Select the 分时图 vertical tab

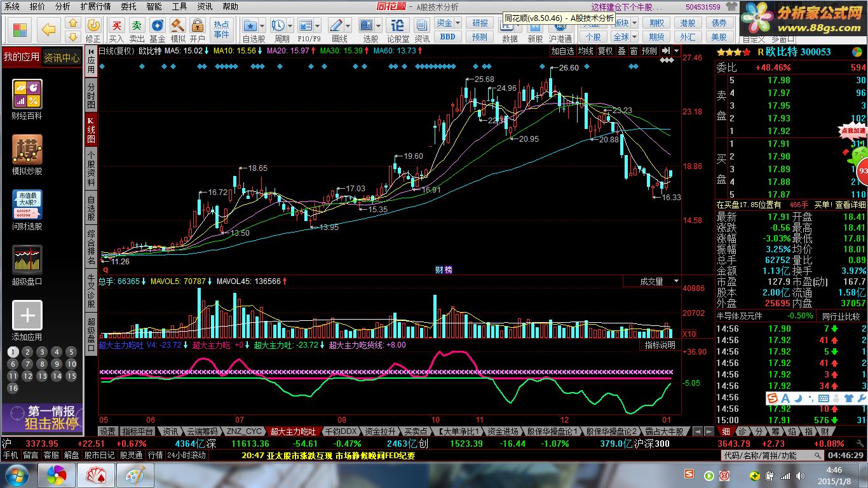91,96
